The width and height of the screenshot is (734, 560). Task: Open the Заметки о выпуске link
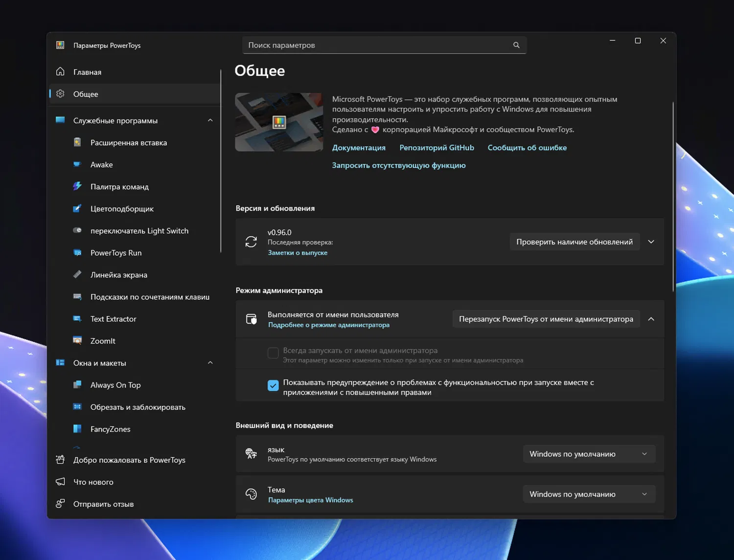[298, 253]
